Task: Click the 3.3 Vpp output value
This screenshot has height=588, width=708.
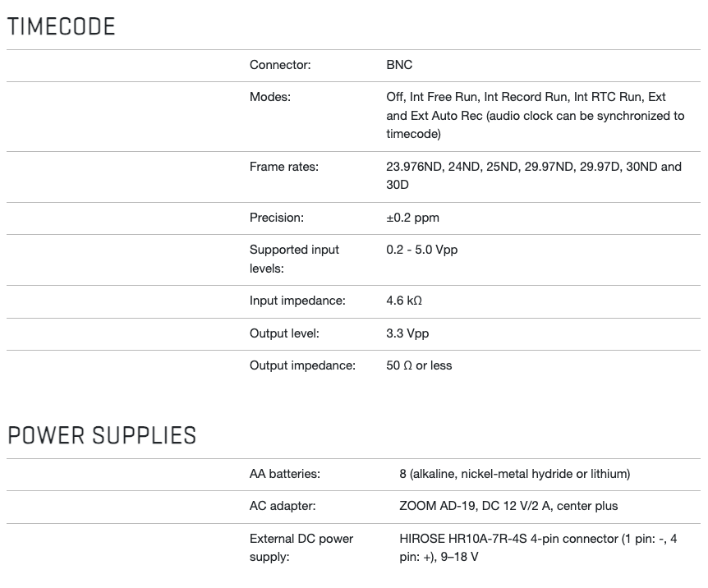Action: (x=407, y=333)
